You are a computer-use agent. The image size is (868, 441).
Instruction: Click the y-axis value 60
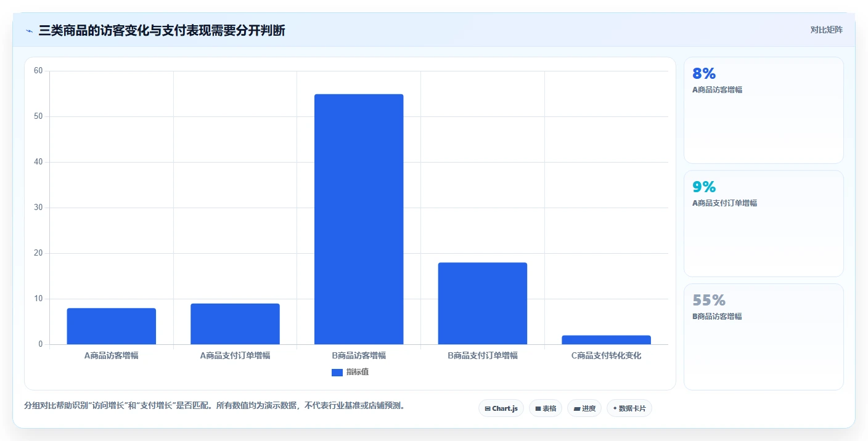[38, 71]
